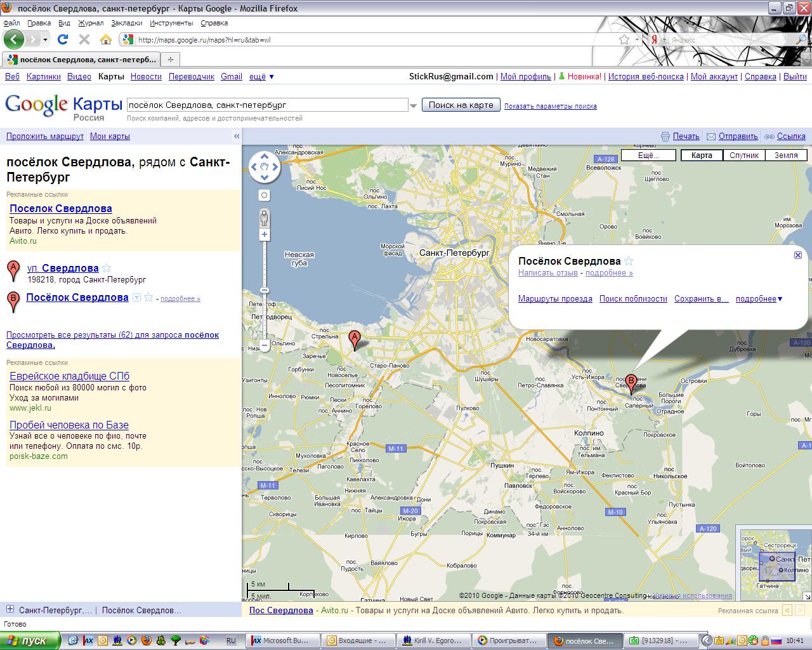This screenshot has height=650, width=812.
Task: Close the Посёлок Свердлова info balloon
Action: [798, 255]
